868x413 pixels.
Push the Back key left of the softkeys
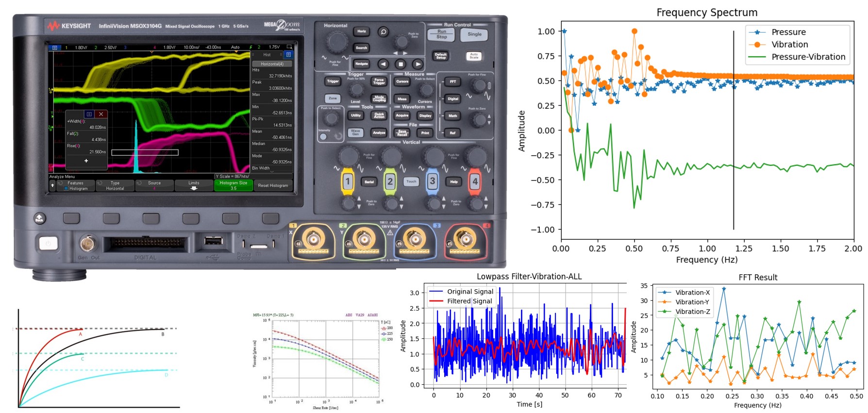[40, 218]
